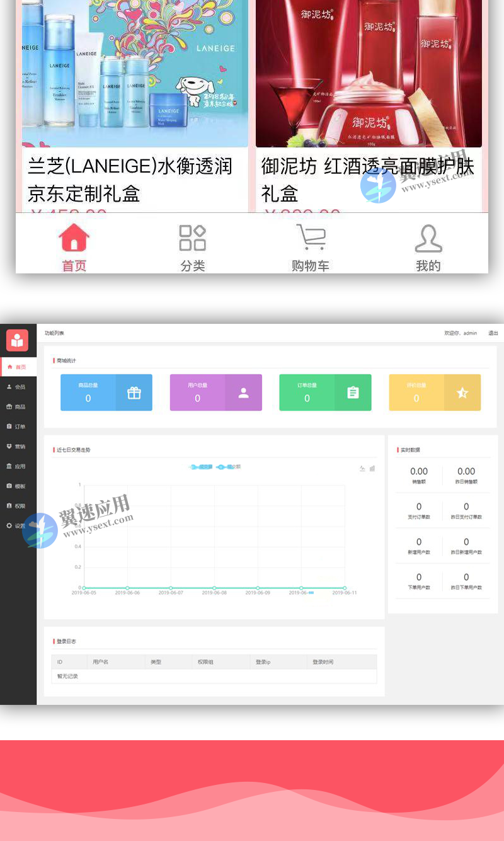Click the 登录日志 section heading

66,642
